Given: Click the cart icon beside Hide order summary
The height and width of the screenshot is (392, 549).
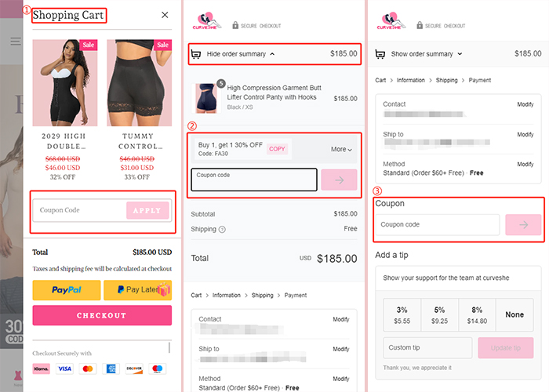Looking at the screenshot, I should point(196,54).
